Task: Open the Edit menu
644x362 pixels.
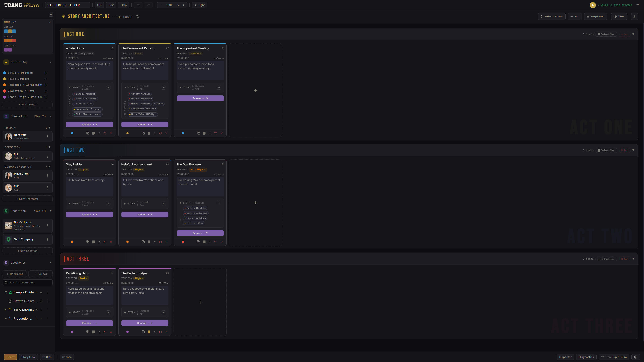Action: (111, 5)
